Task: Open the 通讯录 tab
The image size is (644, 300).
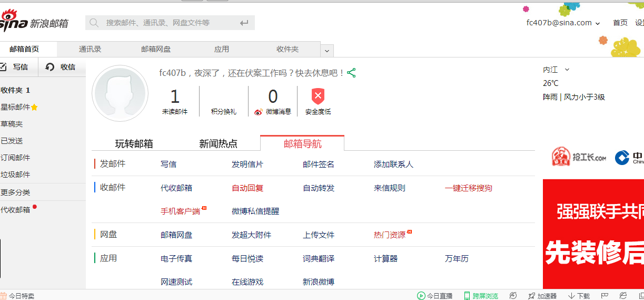Action: click(x=90, y=49)
